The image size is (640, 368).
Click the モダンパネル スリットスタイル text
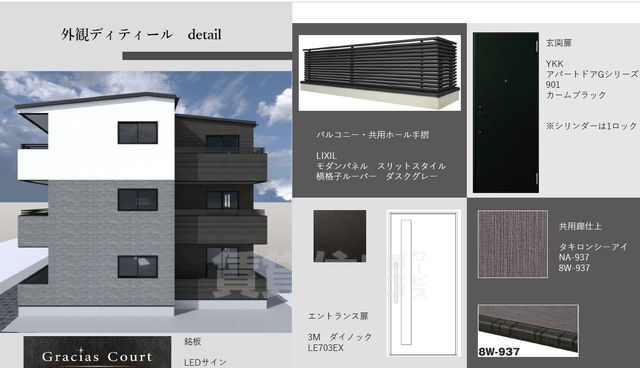tap(381, 166)
